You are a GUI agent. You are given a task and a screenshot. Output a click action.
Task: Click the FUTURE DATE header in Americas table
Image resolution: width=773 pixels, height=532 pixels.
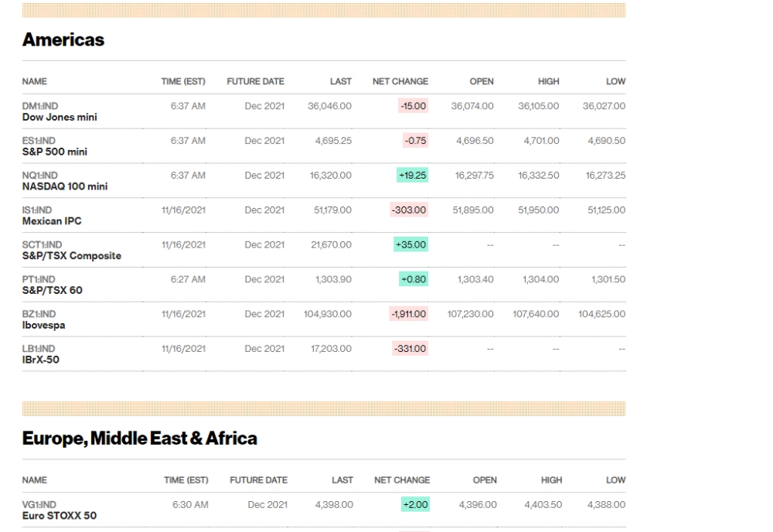point(255,81)
